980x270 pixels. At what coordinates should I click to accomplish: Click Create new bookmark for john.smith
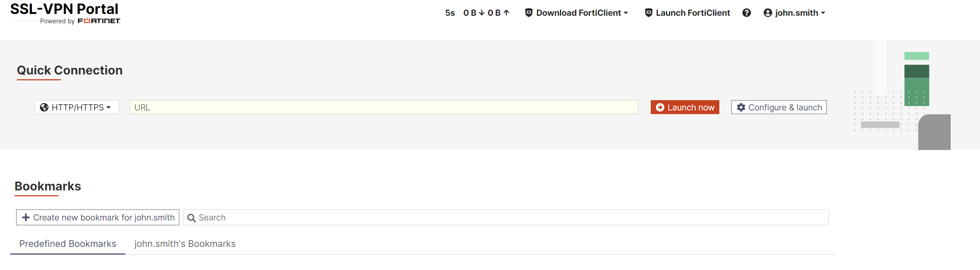click(x=98, y=218)
